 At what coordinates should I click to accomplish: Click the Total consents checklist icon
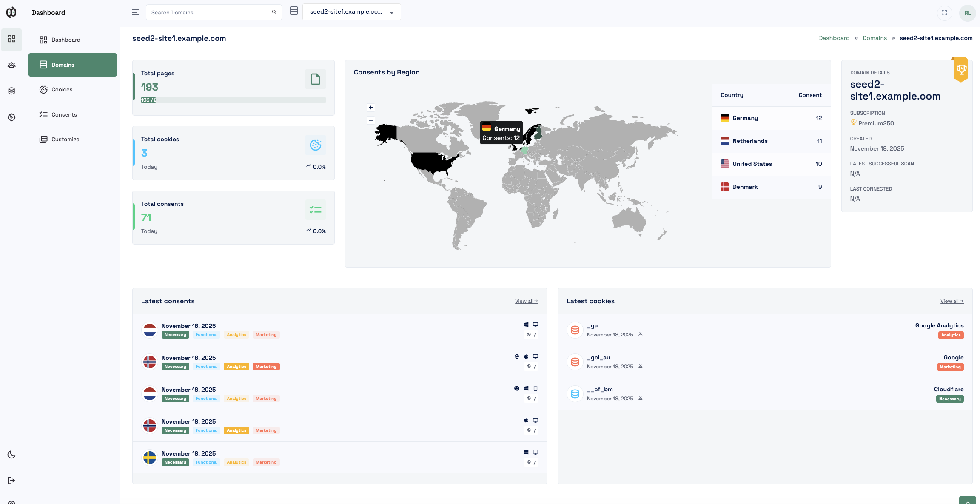316,210
